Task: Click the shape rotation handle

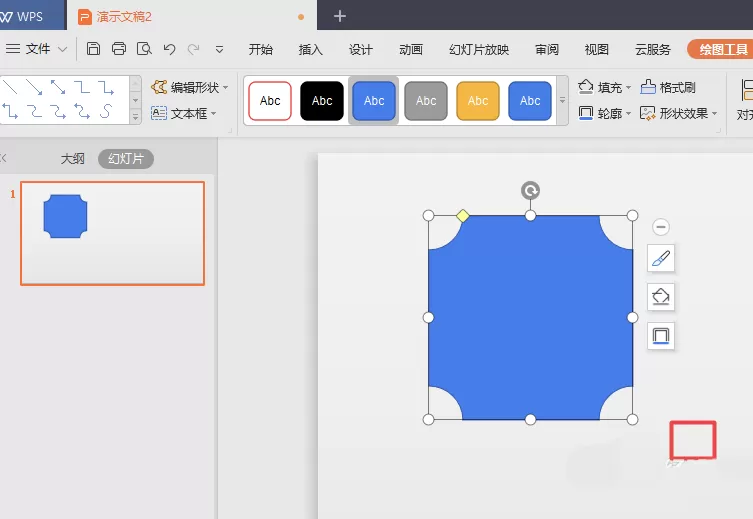Action: click(530, 191)
